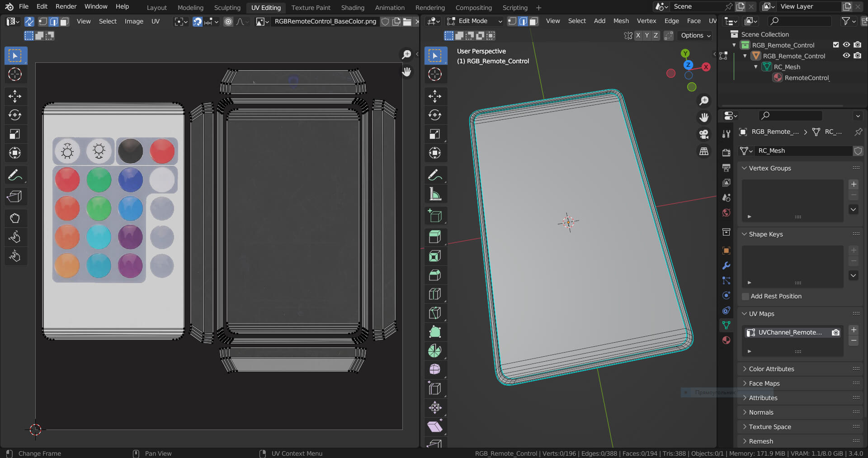The width and height of the screenshot is (868, 458).
Task: Expand the Normals panel
Action: pyautogui.click(x=761, y=412)
